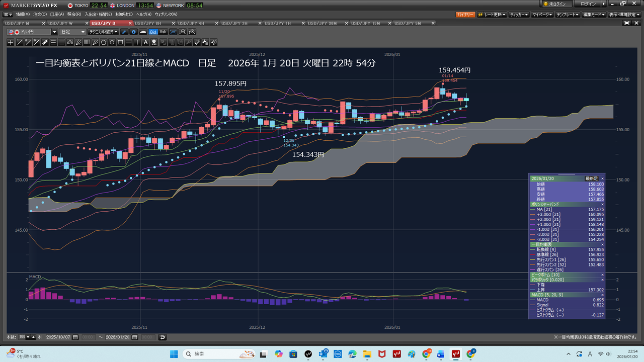This screenshot has width=644, height=362.
Task: Toggle Bid price display
Action: [153, 32]
